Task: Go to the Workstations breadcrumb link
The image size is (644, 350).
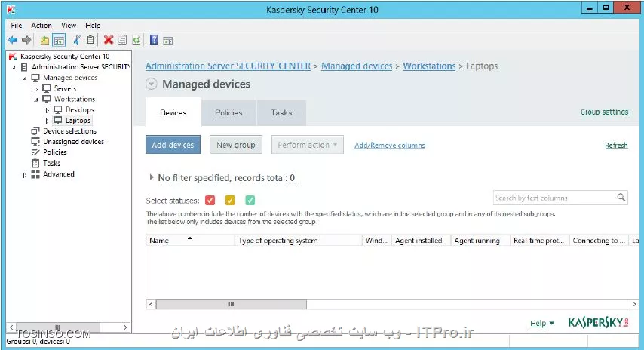Action: click(x=429, y=66)
